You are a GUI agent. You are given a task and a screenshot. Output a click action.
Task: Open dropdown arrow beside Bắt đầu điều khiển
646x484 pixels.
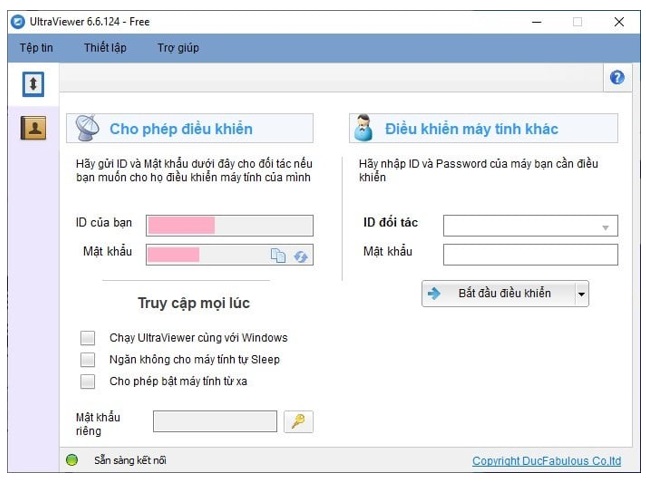pos(582,294)
